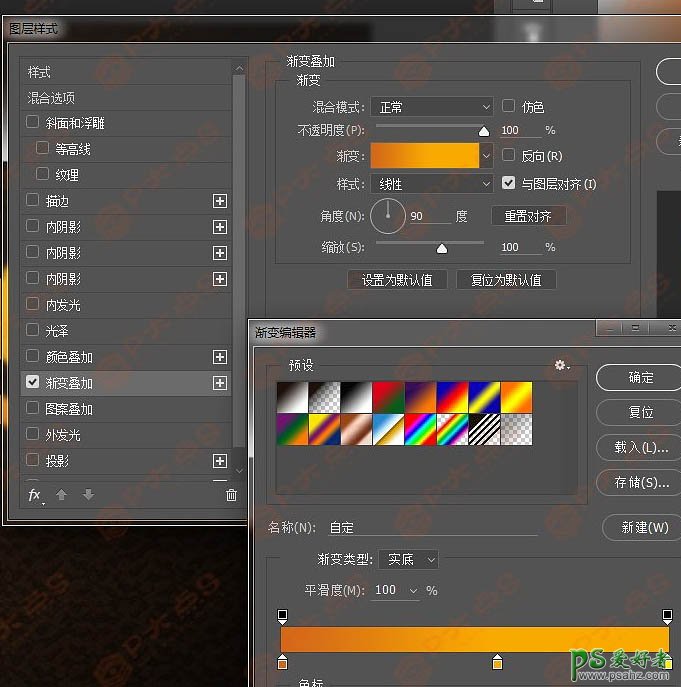The height and width of the screenshot is (687, 681).
Task: Click the orange gradient preview swatch
Action: [425, 156]
